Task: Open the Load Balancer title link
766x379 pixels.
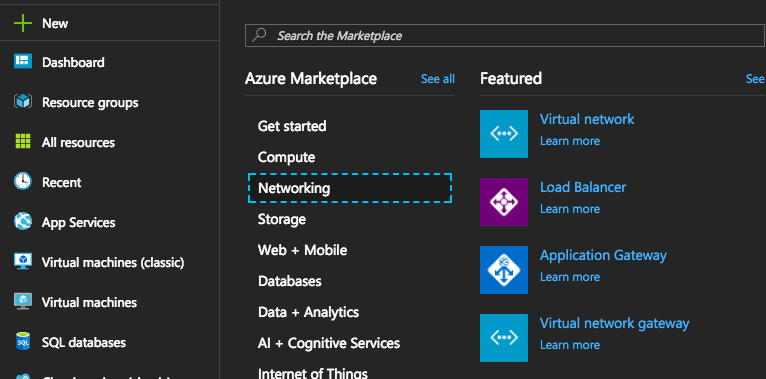Action: pos(583,187)
